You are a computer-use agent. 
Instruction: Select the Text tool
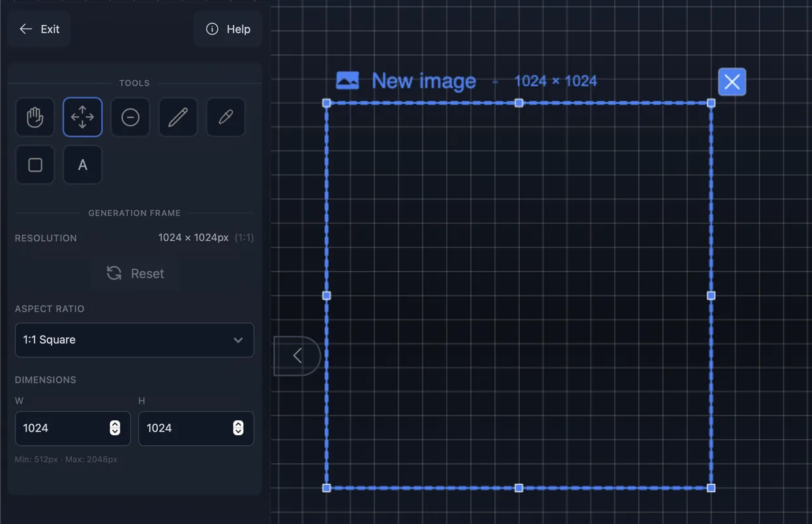[x=82, y=164]
